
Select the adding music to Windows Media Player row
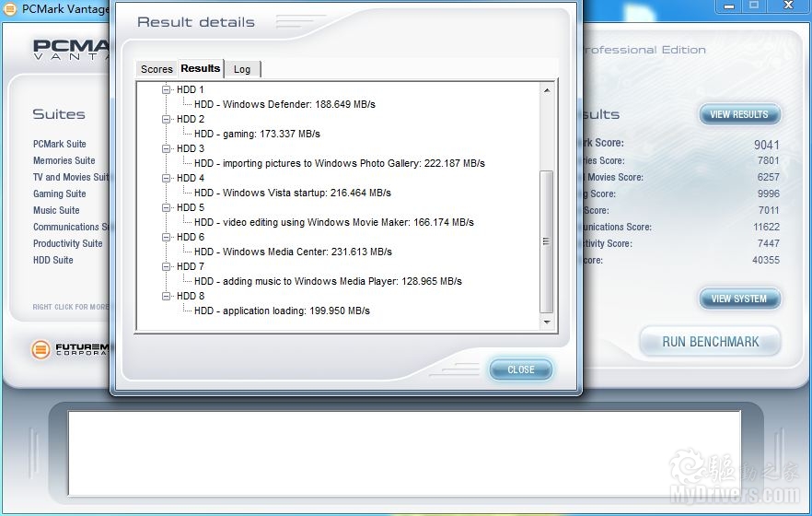[329, 282]
